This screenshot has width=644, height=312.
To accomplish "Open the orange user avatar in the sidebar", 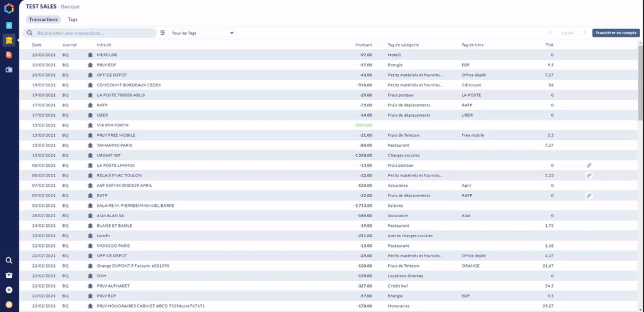I will (9, 305).
